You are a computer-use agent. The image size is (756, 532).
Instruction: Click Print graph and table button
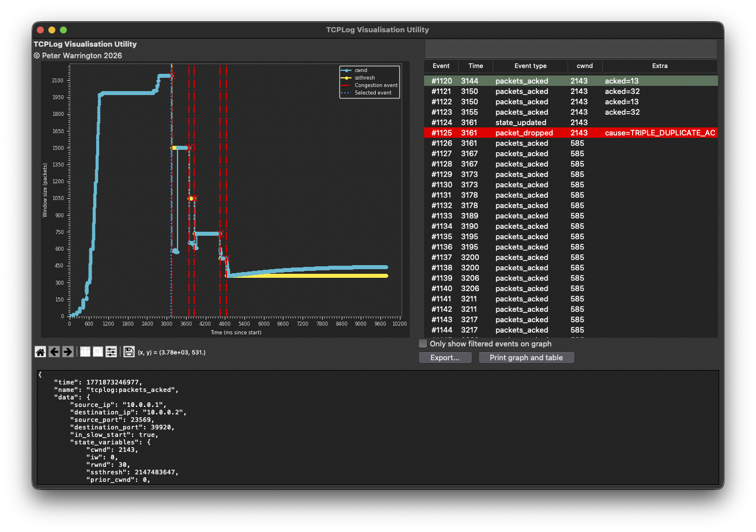coord(526,358)
